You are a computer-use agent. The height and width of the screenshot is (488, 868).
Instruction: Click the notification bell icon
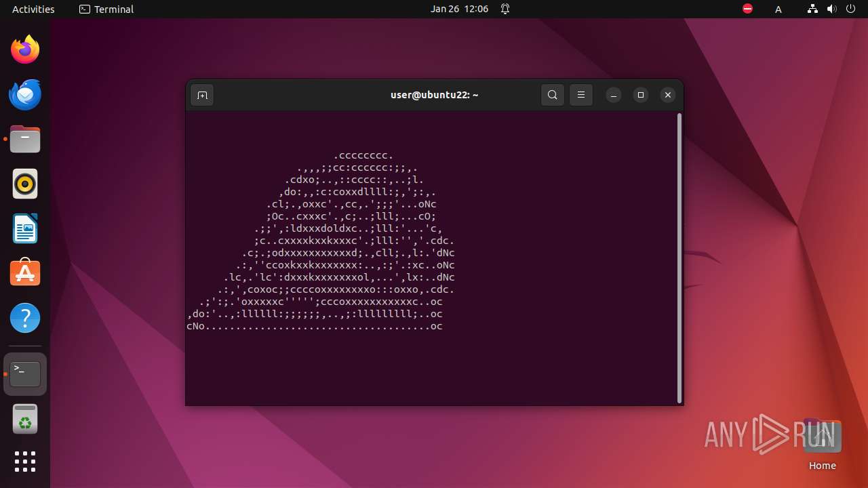pyautogui.click(x=505, y=9)
